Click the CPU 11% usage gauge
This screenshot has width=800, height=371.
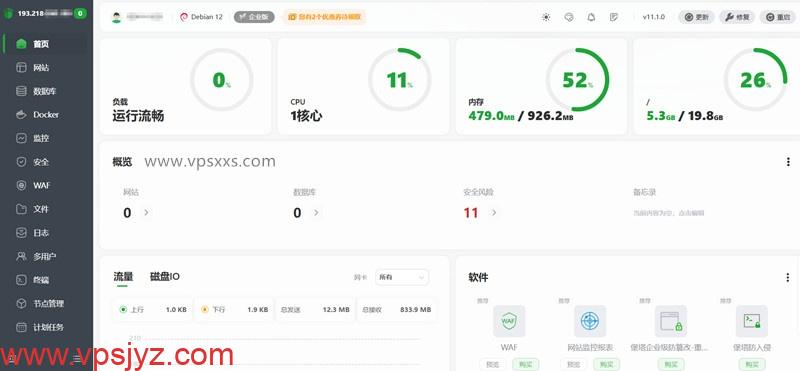coord(399,80)
